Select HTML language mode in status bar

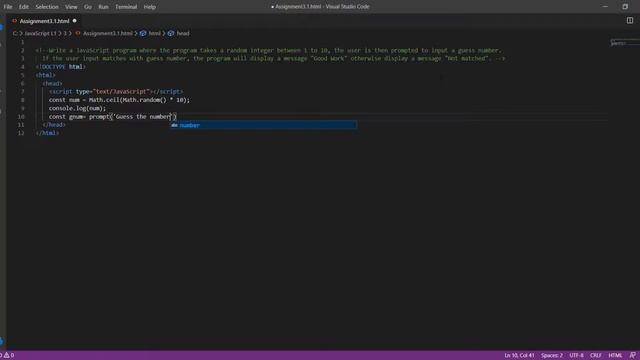coord(615,356)
